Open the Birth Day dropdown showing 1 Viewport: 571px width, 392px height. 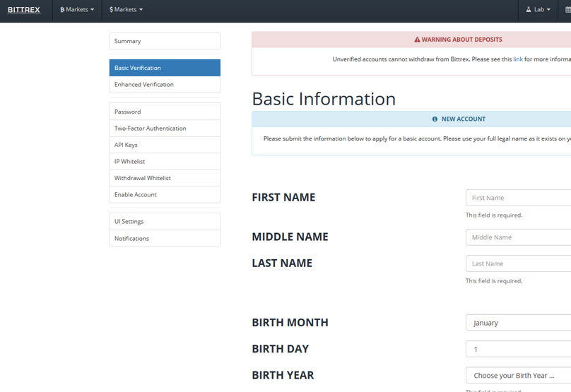click(518, 349)
